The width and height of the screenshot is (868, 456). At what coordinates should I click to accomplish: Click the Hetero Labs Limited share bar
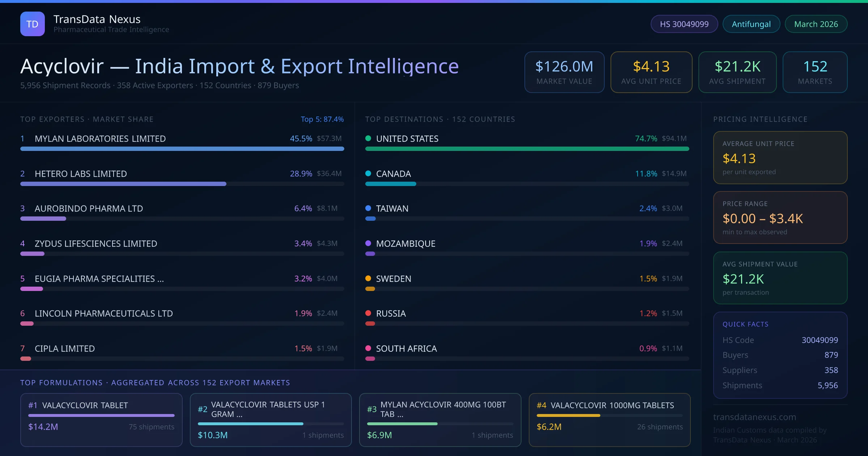click(123, 184)
